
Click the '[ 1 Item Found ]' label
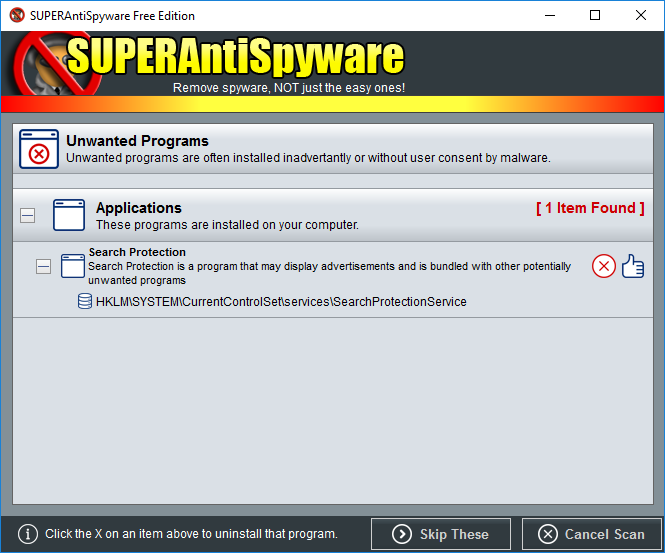click(x=590, y=208)
